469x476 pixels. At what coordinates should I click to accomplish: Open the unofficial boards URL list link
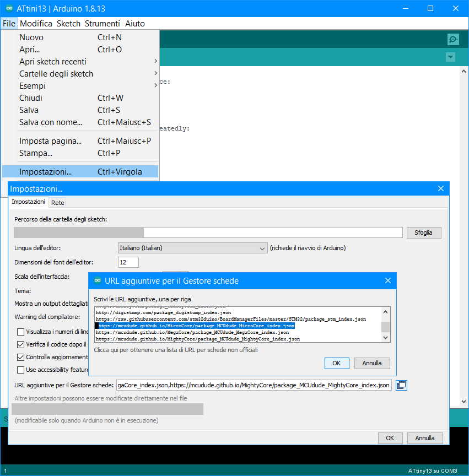175,349
